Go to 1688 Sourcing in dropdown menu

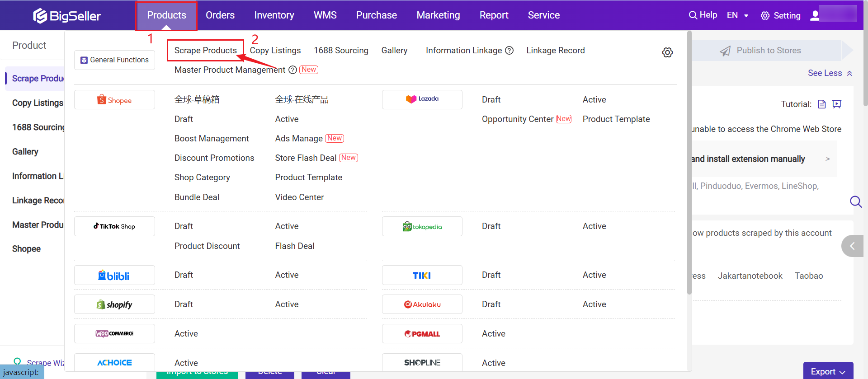tap(341, 51)
